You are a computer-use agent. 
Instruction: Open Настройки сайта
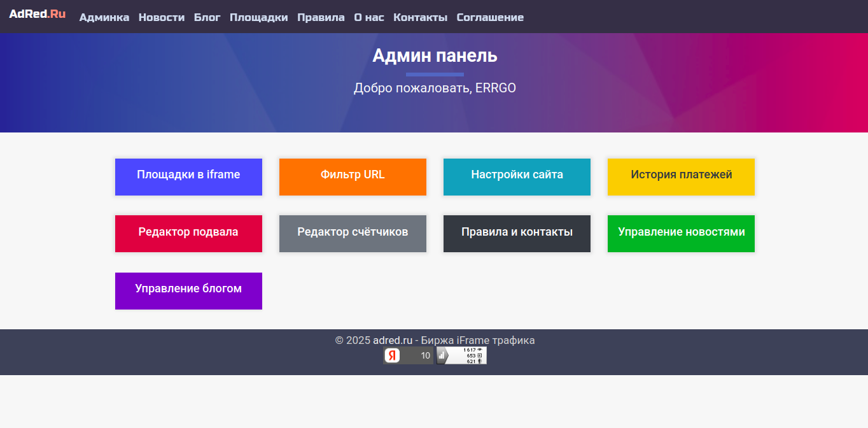click(x=517, y=176)
